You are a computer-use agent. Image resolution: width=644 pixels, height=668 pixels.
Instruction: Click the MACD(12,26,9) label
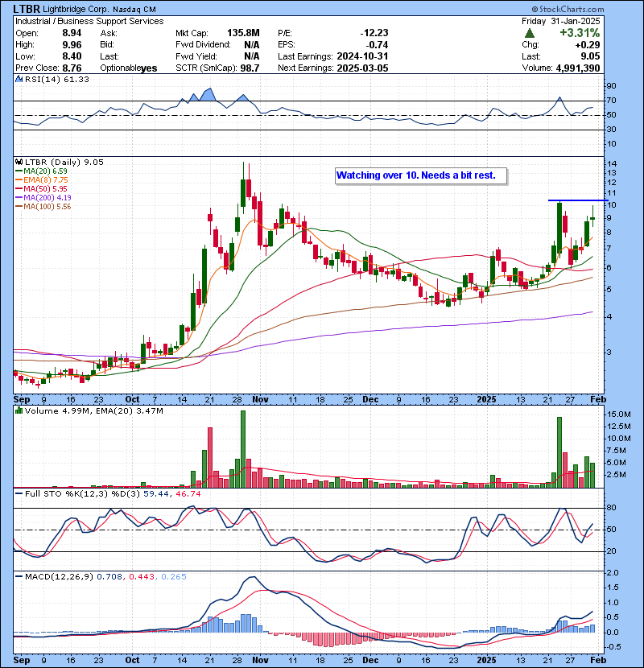pos(59,577)
